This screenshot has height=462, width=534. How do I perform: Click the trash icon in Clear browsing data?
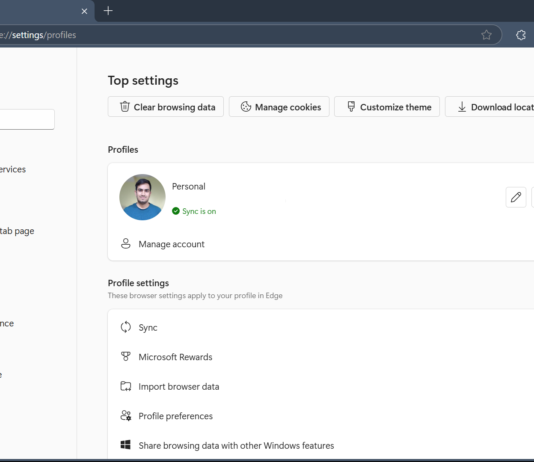[x=125, y=107]
